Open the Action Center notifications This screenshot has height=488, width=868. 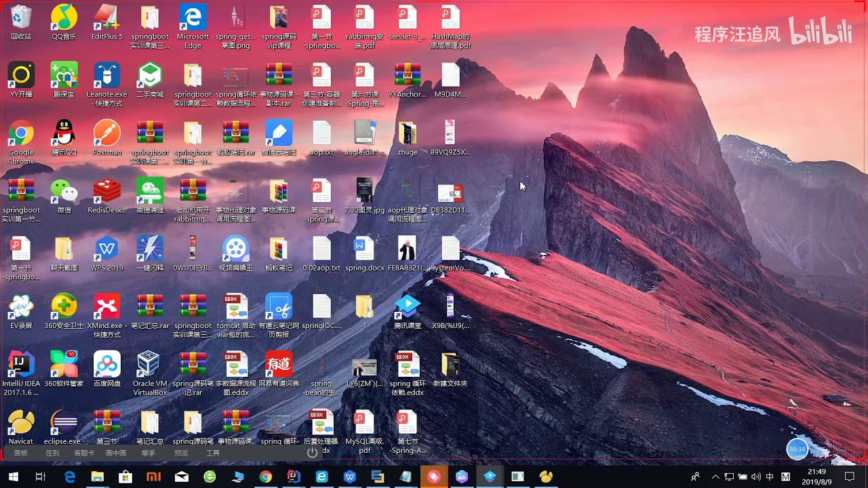[850, 477]
